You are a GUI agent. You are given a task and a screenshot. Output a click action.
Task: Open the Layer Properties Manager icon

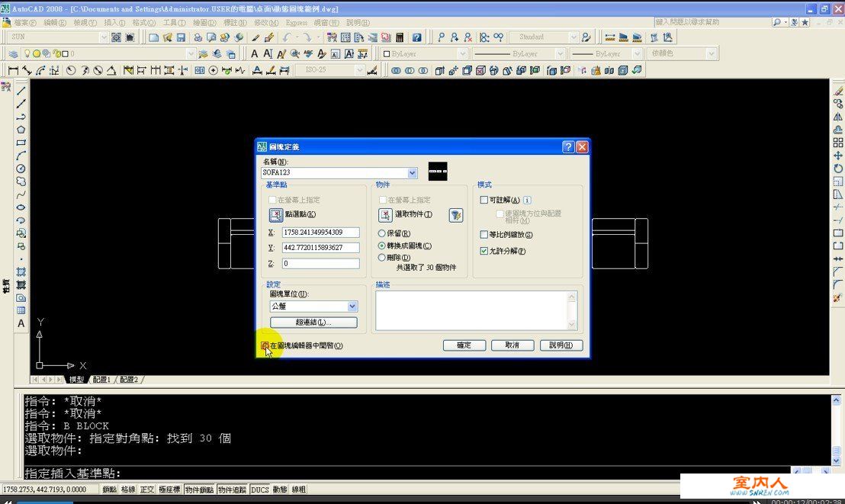13,54
